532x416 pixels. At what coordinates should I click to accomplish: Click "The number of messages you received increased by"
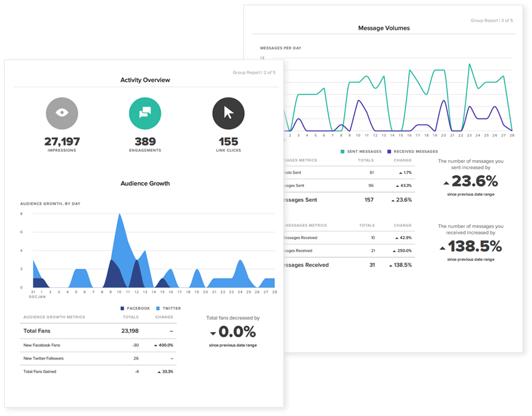(471, 230)
